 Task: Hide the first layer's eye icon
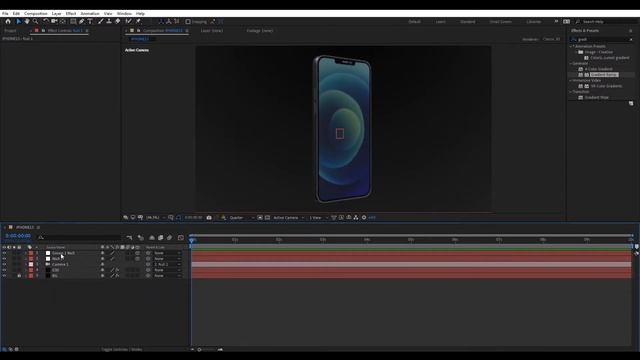tap(4, 253)
